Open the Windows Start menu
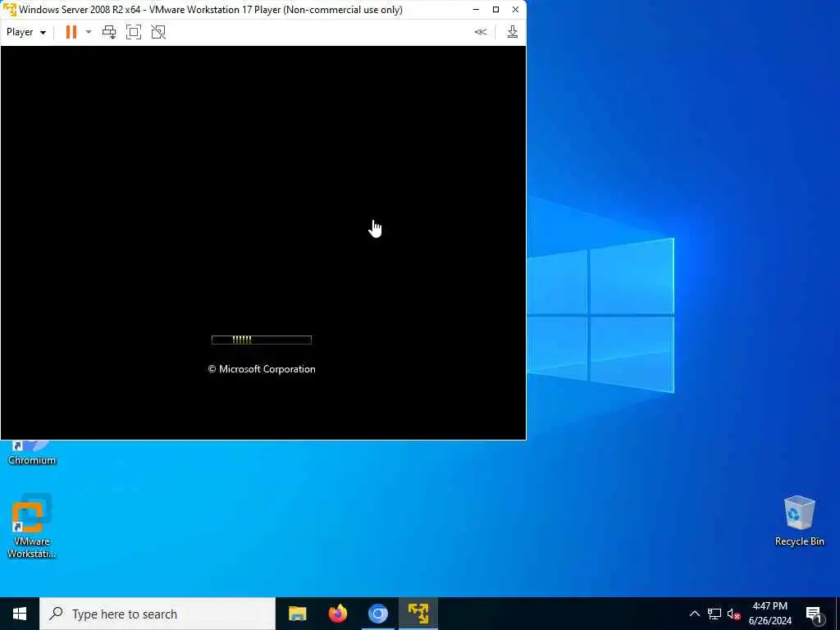Image resolution: width=840 pixels, height=630 pixels. pyautogui.click(x=20, y=614)
